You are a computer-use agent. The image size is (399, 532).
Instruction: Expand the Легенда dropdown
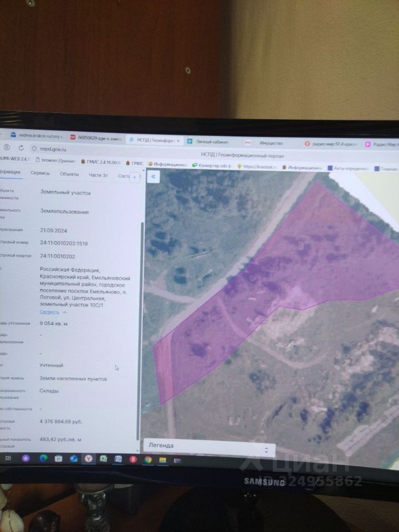click(x=209, y=447)
